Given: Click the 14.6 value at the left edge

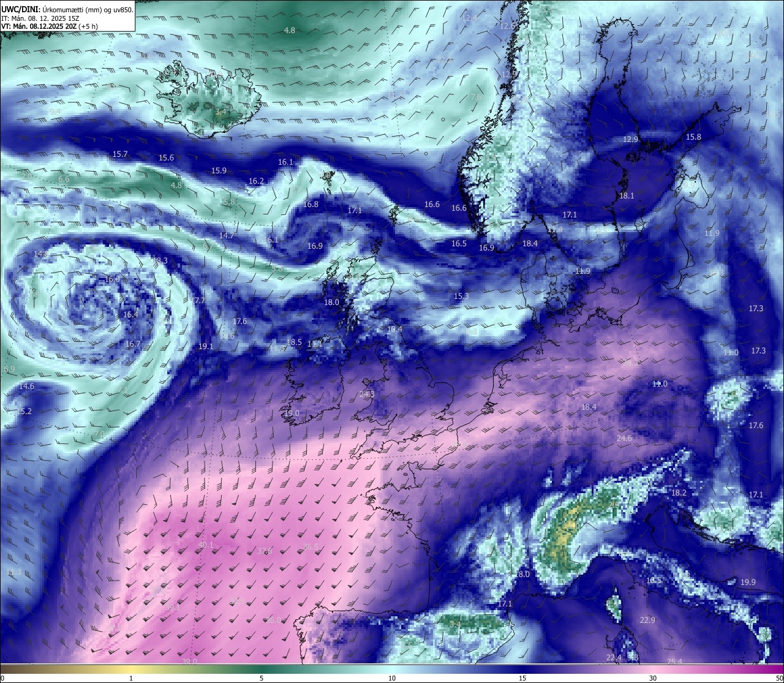Looking at the screenshot, I should (x=26, y=387).
